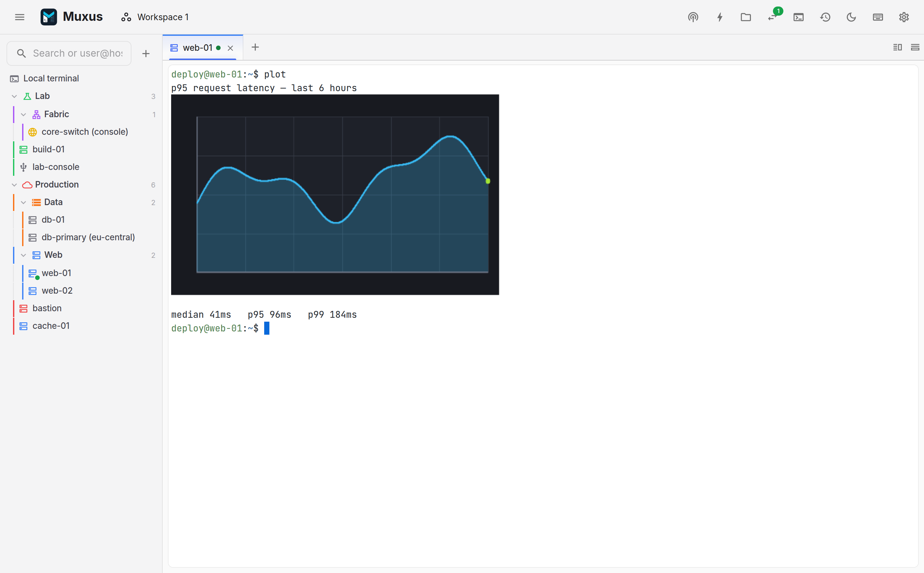Open the hamburger menu
Screen dimensions: 924x573
pos(20,17)
